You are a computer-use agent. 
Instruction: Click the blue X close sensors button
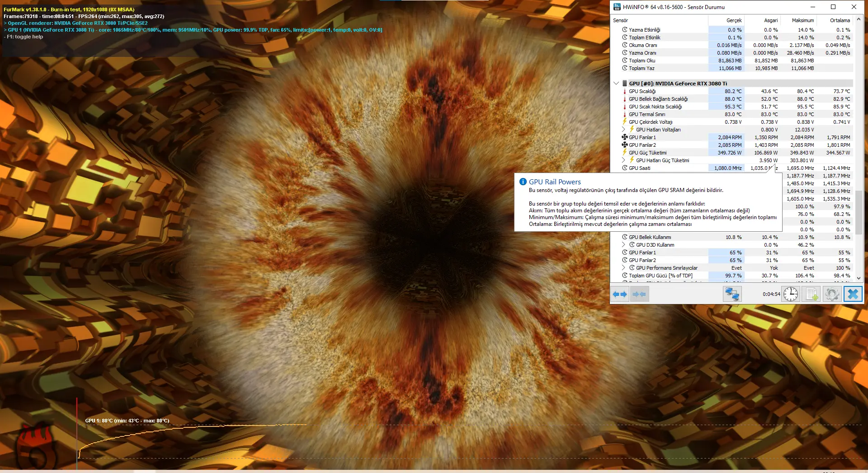853,294
